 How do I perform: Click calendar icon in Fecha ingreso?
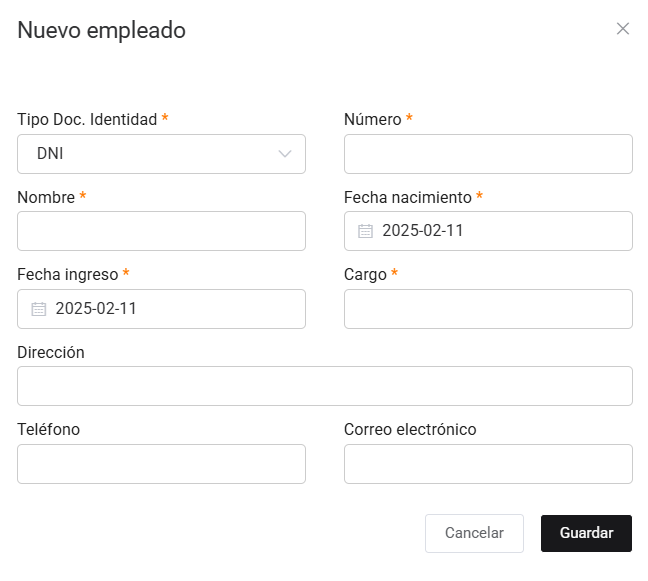(39, 309)
